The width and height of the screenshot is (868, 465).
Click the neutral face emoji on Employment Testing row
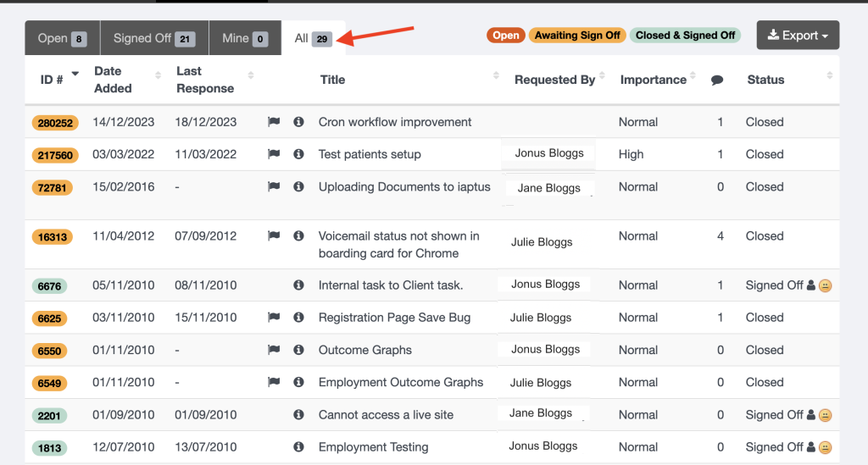(825, 447)
